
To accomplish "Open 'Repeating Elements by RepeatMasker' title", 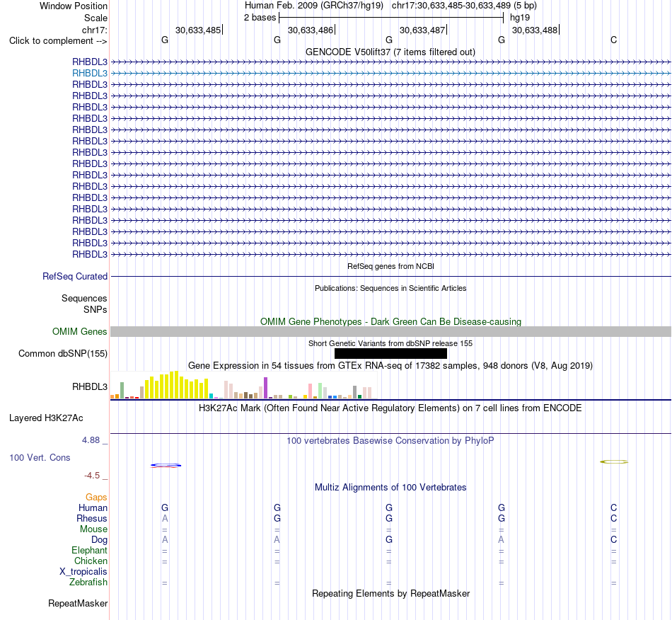I will pyautogui.click(x=390, y=593).
